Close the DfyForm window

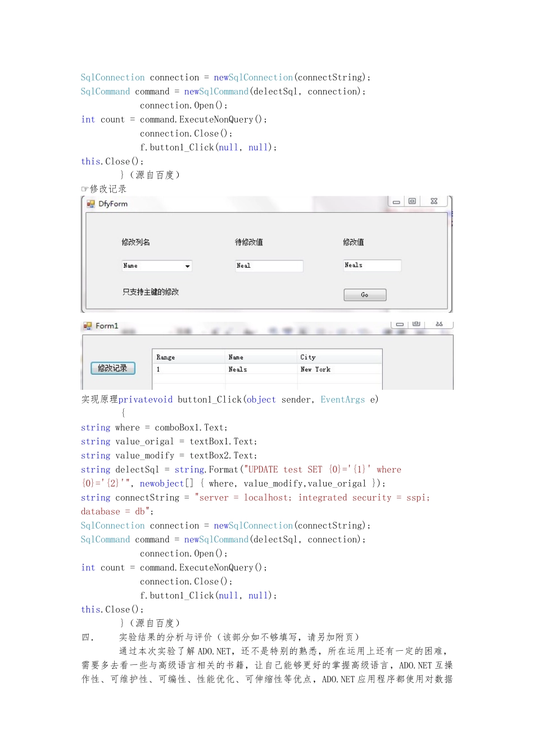tap(434, 201)
